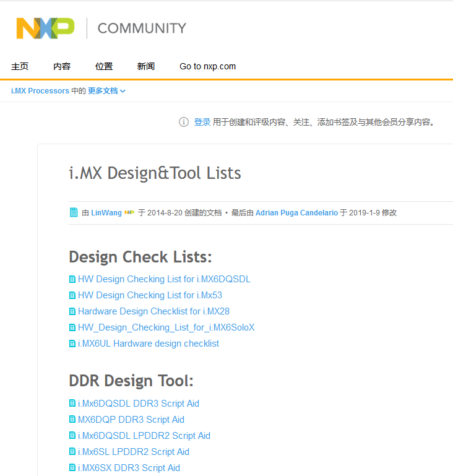Open i.Mx6DQSDL LPDDR2 Script Aid link

click(144, 435)
